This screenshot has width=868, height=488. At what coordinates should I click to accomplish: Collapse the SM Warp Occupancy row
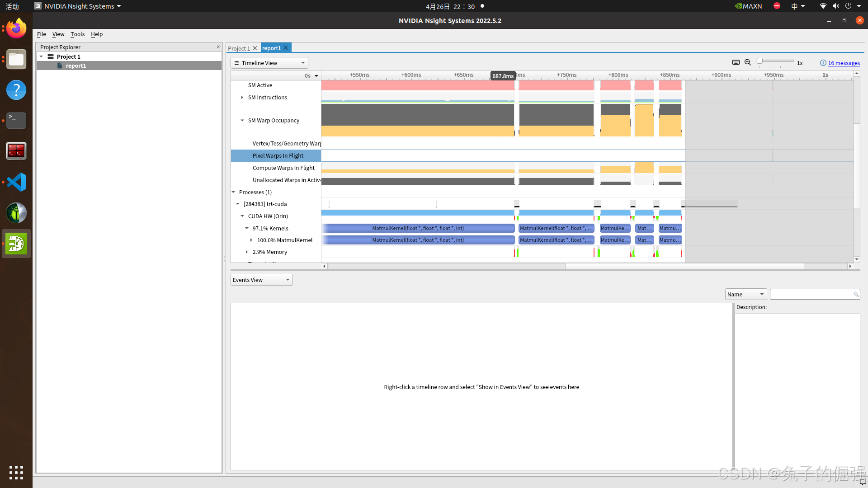point(242,120)
